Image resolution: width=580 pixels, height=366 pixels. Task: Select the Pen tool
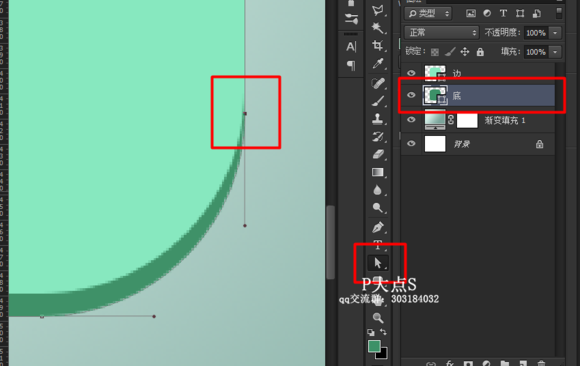[377, 227]
